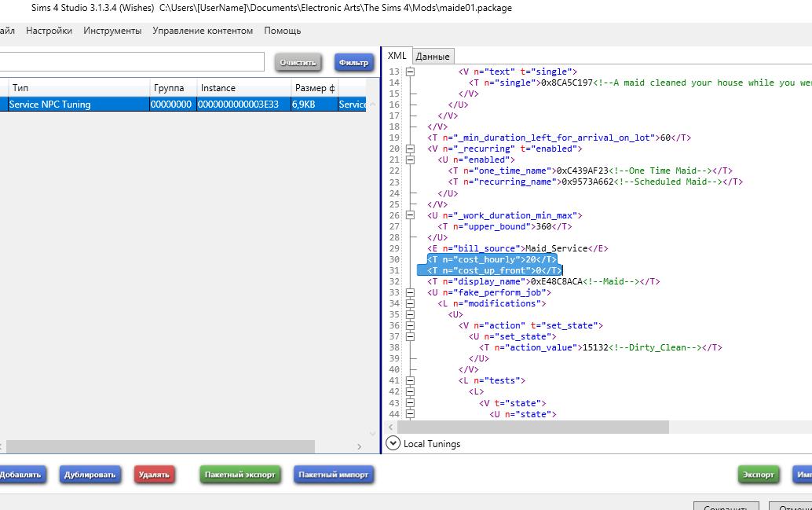Viewport: 812px width, 510px height.
Task: Collapse the "_recurring" node at line 20
Action: pos(410,149)
